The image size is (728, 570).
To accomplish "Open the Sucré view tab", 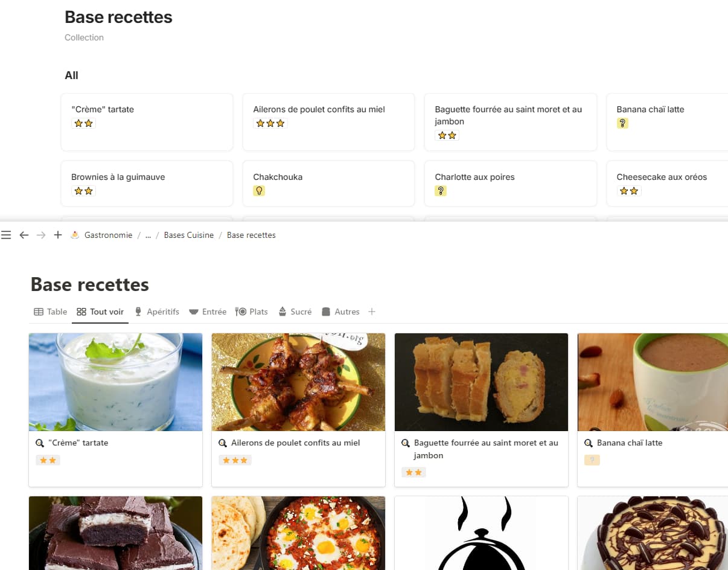I will pyautogui.click(x=295, y=312).
